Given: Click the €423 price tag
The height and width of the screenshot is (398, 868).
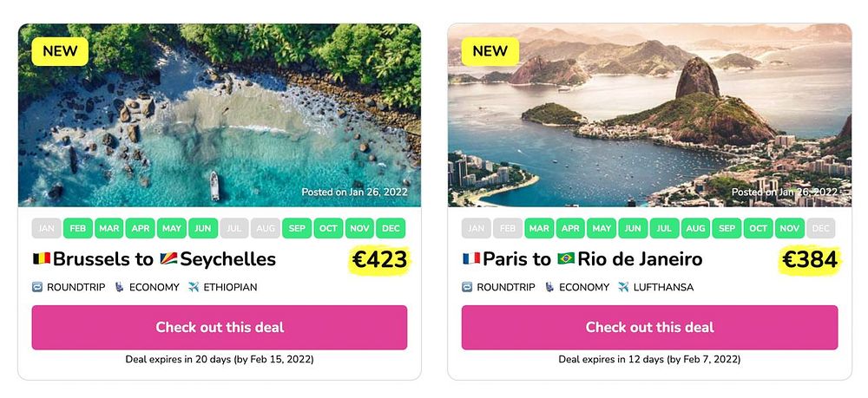Looking at the screenshot, I should [x=379, y=259].
